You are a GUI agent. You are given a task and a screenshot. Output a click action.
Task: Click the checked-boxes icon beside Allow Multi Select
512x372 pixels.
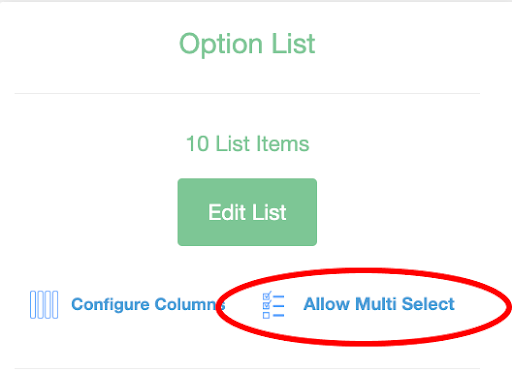[x=273, y=305]
